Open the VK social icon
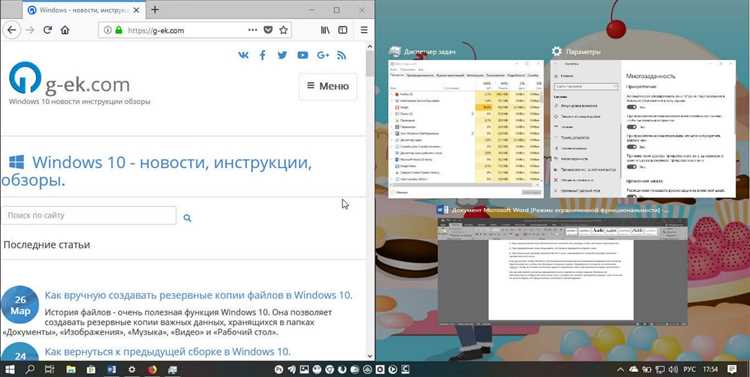750x377 pixels. (243, 55)
